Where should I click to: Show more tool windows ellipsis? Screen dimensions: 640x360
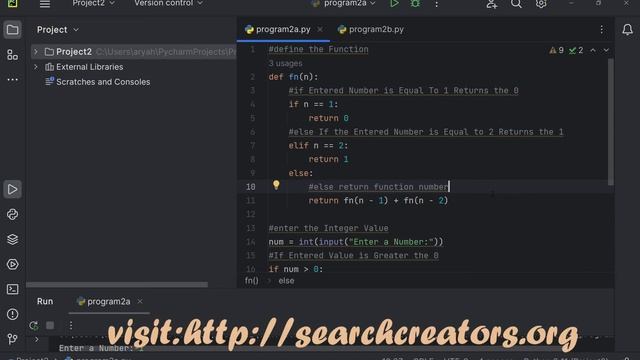[13, 80]
